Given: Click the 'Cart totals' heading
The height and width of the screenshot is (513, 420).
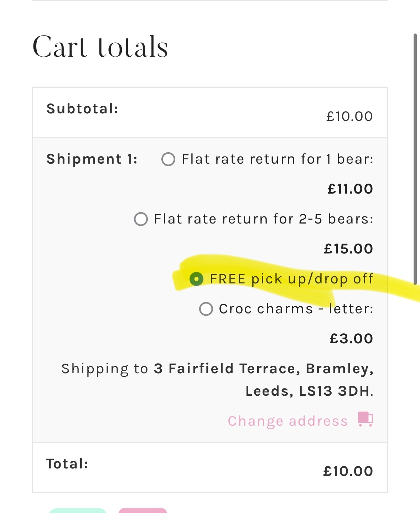Looking at the screenshot, I should 100,47.
